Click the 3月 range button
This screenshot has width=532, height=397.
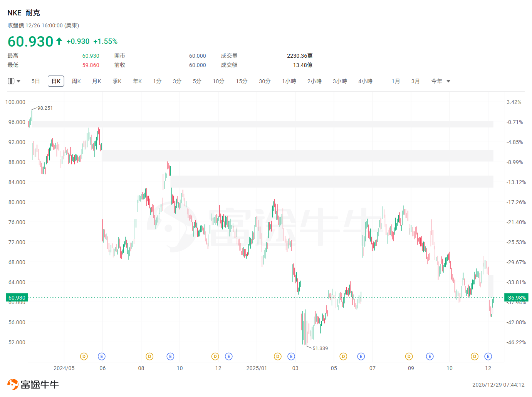[x=415, y=81]
